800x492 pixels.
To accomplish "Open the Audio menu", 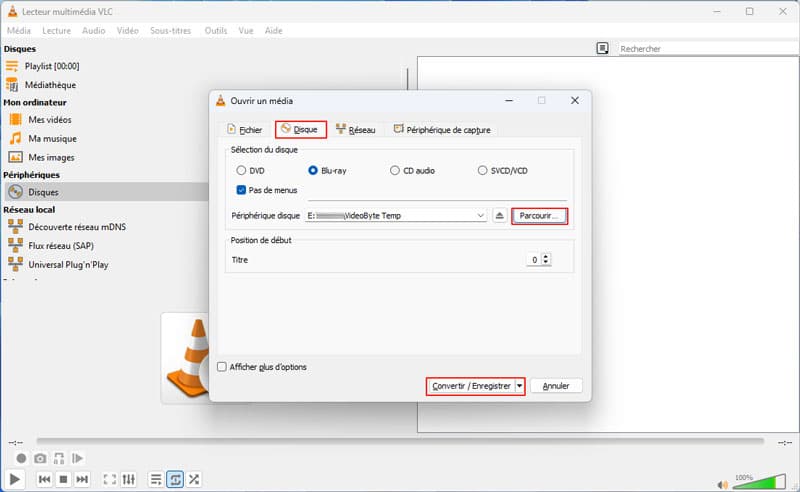I will click(x=94, y=31).
